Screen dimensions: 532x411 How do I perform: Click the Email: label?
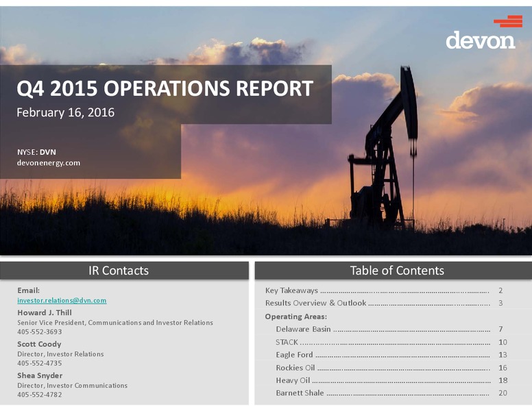coord(29,290)
